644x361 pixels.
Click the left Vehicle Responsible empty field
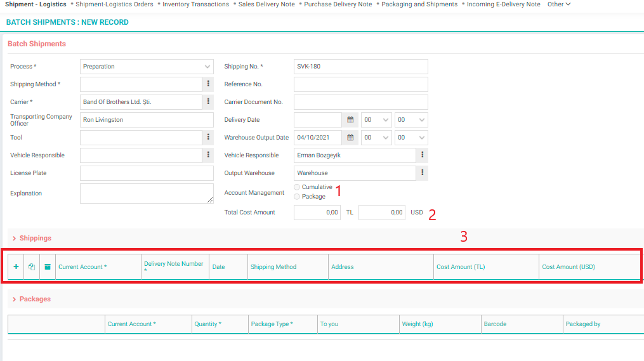click(141, 155)
